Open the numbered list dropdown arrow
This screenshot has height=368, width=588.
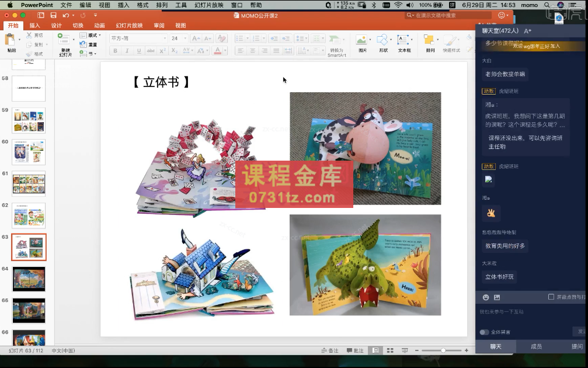tap(264, 39)
